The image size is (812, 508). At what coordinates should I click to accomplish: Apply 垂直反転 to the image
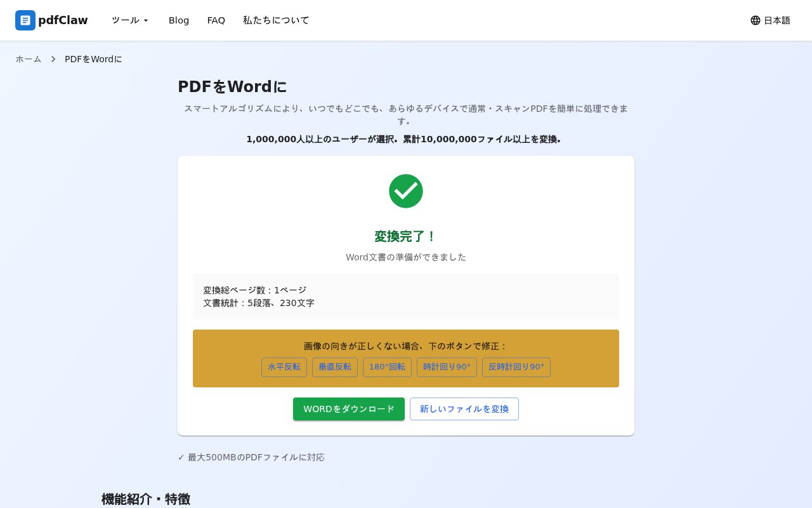click(335, 367)
